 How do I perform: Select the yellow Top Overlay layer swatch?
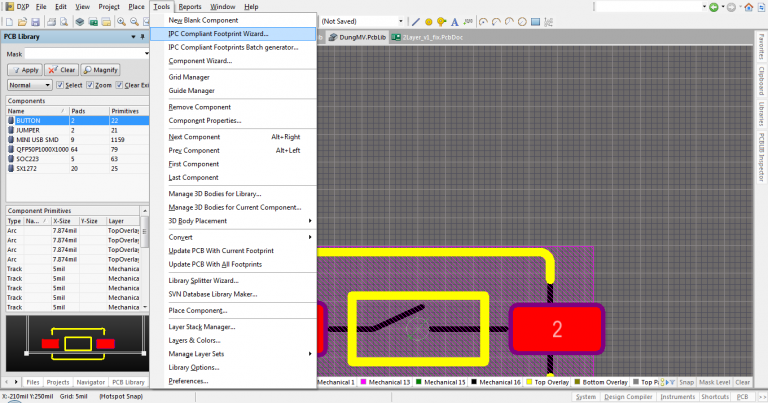[x=528, y=382]
